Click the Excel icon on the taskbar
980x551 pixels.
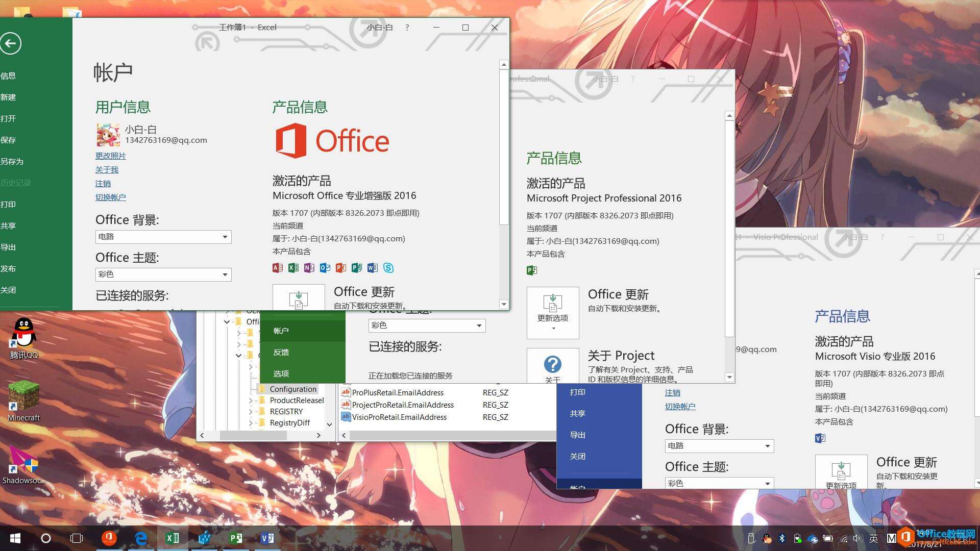pos(173,538)
